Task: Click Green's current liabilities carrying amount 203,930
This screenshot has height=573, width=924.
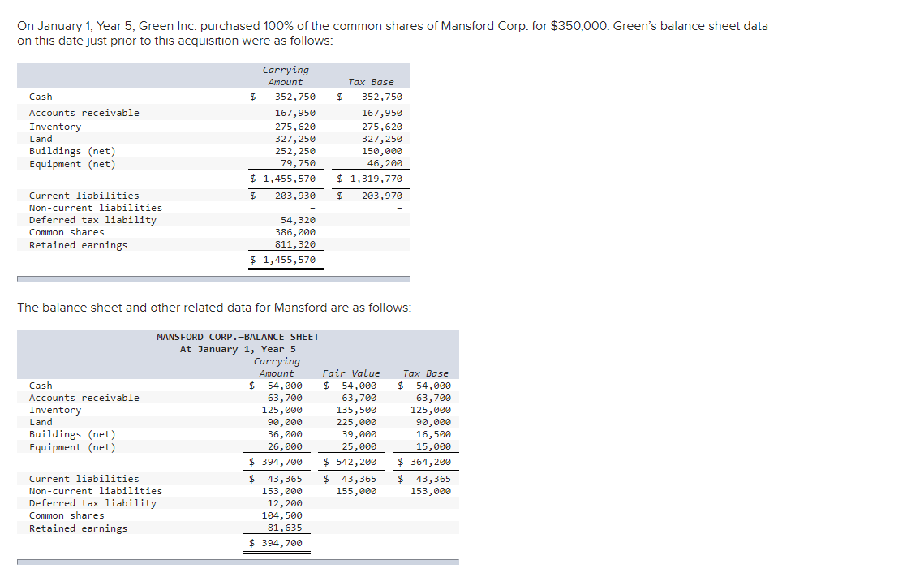Action: 294,196
